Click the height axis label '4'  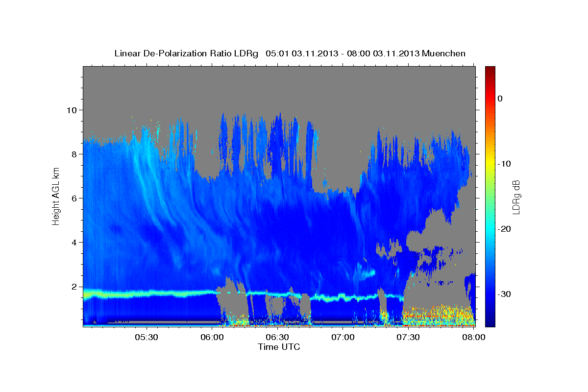pos(75,243)
